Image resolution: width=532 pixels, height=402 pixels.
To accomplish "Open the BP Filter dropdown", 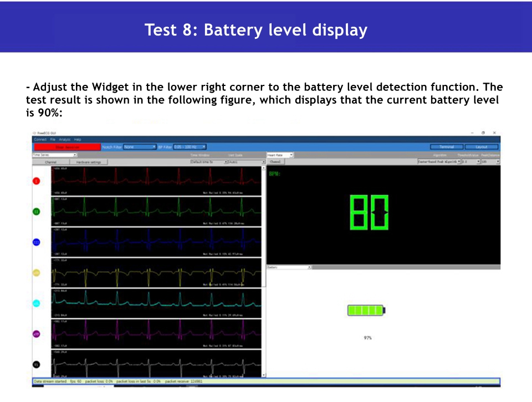I will coord(190,147).
